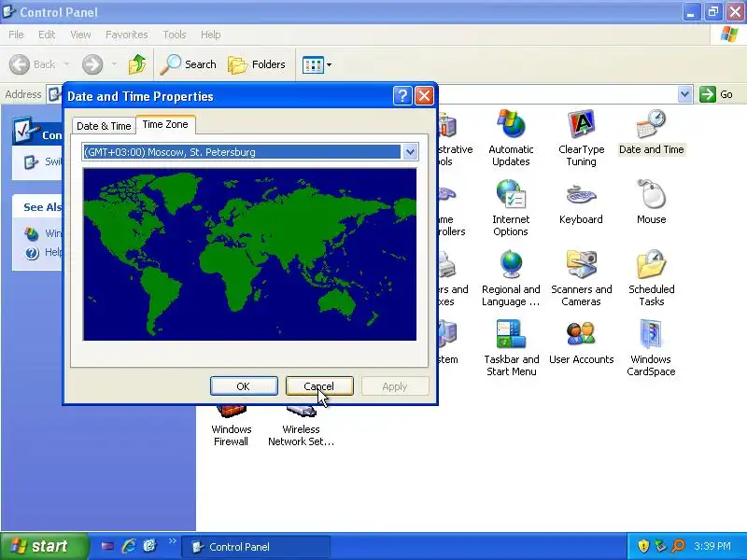
Task: Expand the address bar dropdown arrow
Action: click(x=684, y=94)
